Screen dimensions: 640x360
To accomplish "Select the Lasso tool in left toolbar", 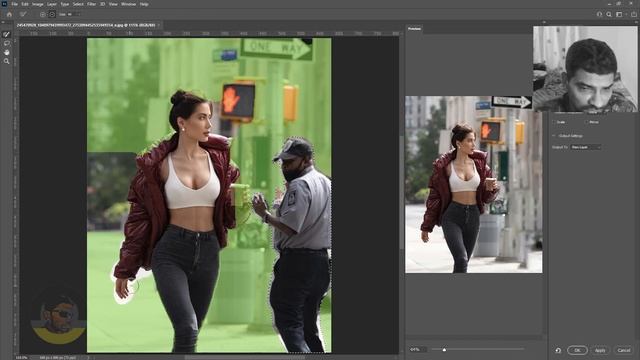I will (x=7, y=43).
